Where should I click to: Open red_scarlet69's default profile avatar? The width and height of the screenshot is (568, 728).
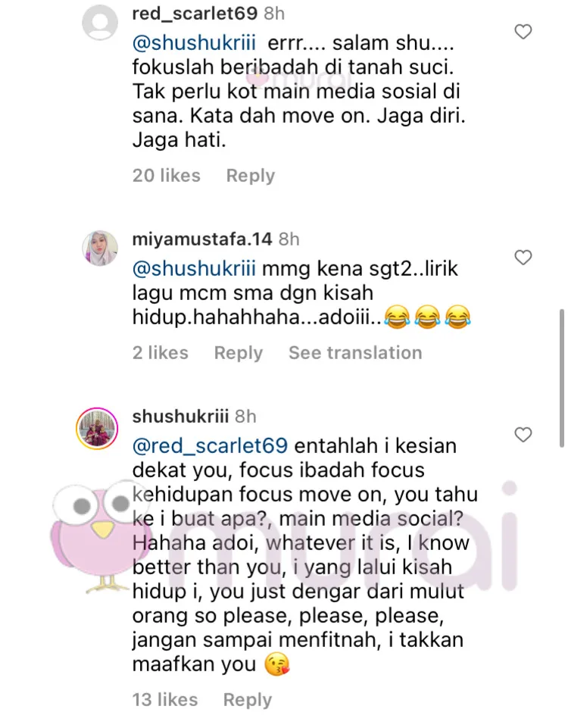[100, 23]
